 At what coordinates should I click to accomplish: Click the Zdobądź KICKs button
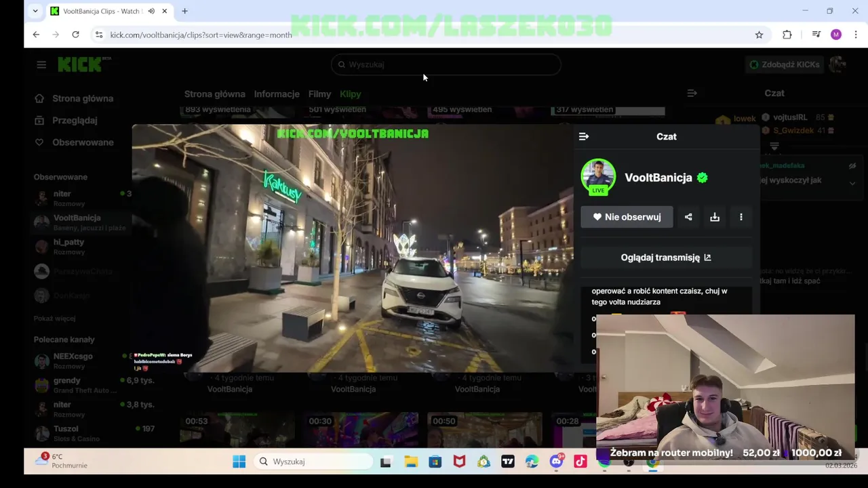coord(783,64)
